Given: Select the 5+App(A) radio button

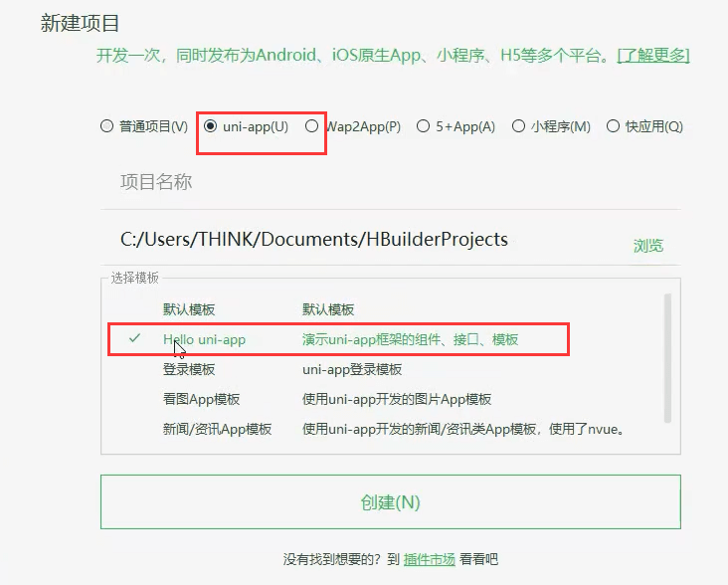Looking at the screenshot, I should pos(423,125).
